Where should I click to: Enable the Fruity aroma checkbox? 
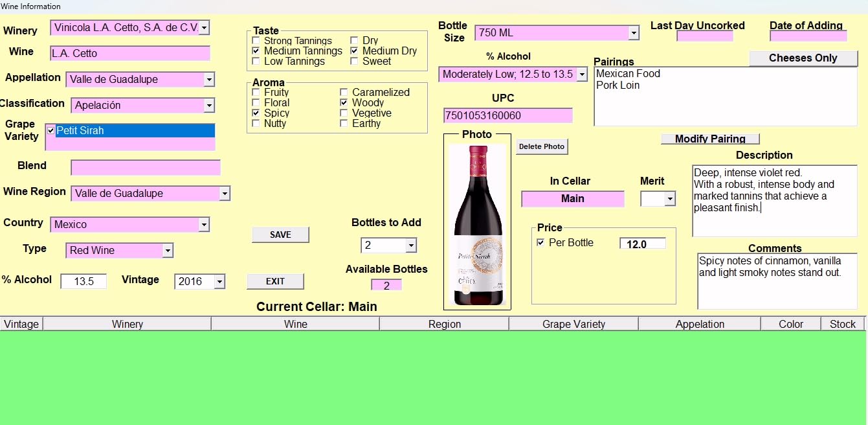click(256, 93)
